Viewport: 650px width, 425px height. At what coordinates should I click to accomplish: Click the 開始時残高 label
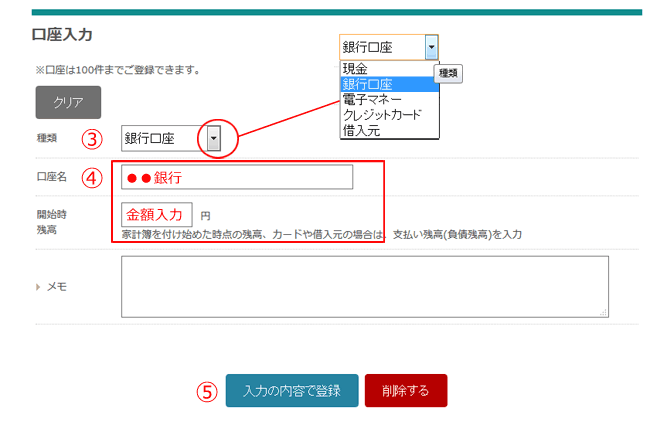pos(51,222)
